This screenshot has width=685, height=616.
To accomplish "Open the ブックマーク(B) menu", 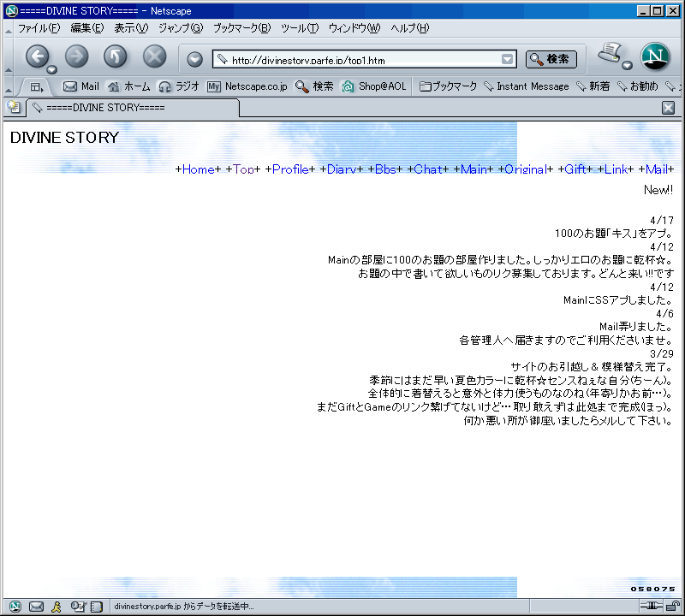I will pyautogui.click(x=241, y=28).
